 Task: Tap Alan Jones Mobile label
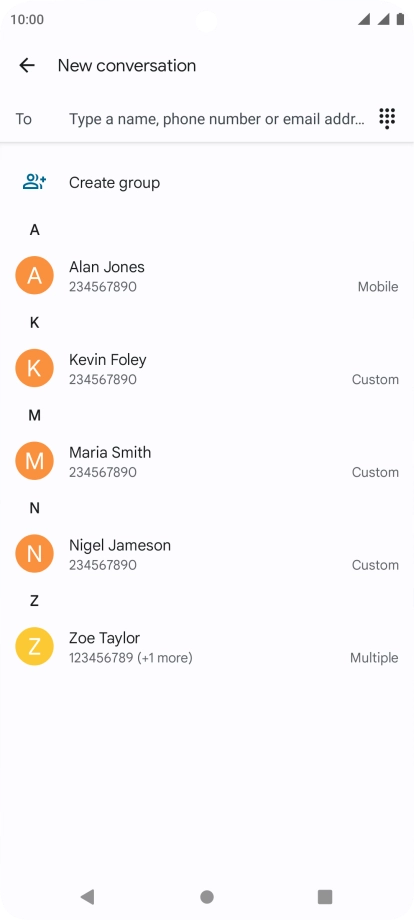(x=378, y=287)
